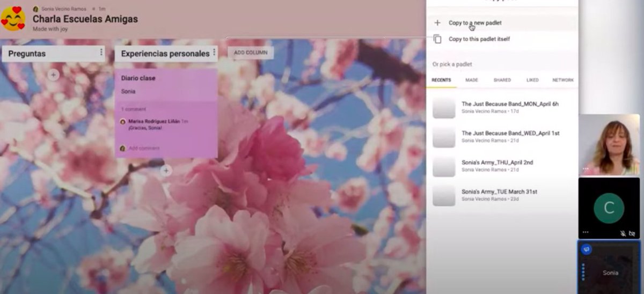Click the heart-eyes emoji padlet icon
Viewport: 644px width, 294px height.
(x=13, y=19)
